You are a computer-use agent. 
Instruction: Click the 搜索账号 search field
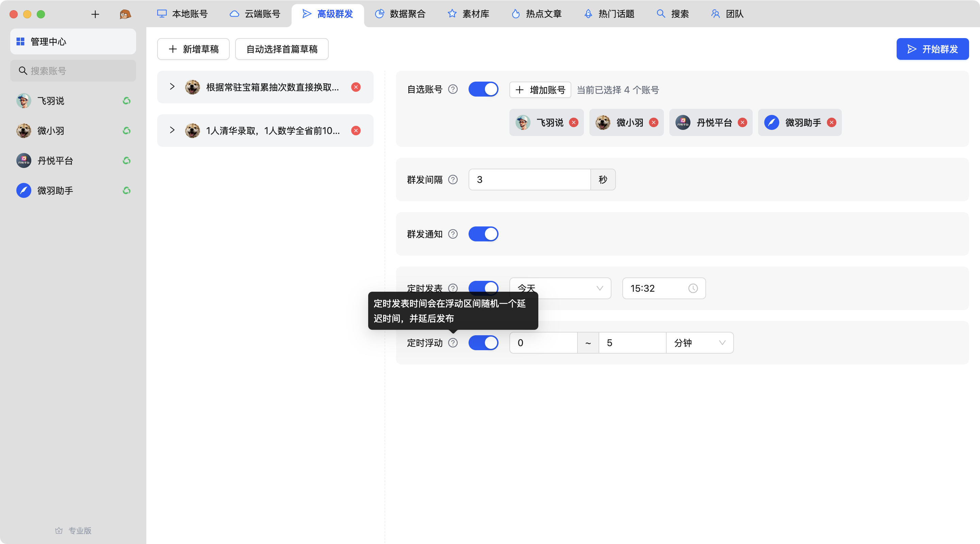tap(73, 71)
